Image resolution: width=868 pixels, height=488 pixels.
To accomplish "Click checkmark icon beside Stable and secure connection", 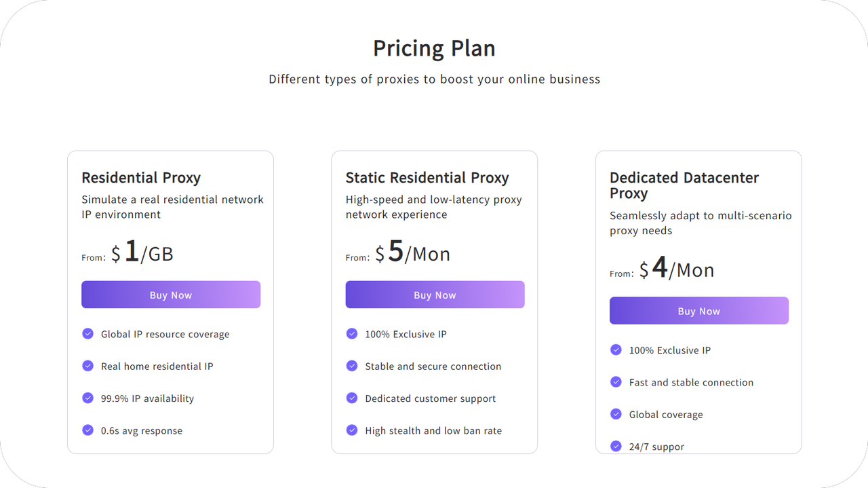I will (352, 366).
